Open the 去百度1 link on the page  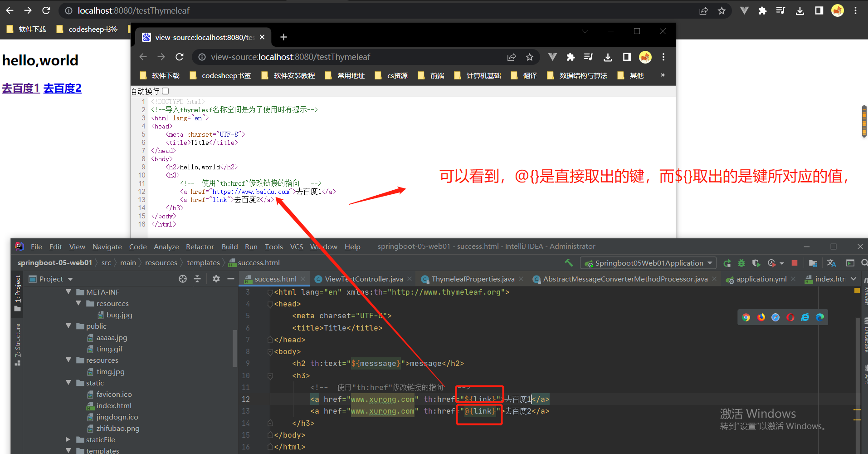point(21,88)
